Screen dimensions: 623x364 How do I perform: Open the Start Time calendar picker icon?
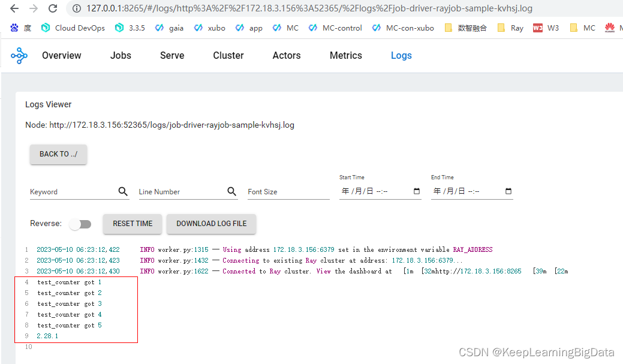[417, 191]
